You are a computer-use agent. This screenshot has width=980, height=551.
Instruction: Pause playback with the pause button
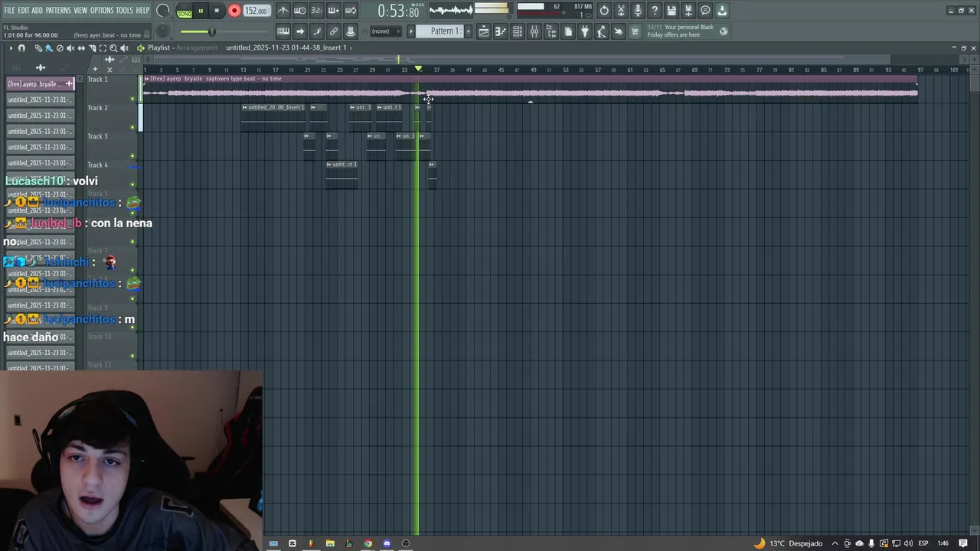click(x=201, y=11)
